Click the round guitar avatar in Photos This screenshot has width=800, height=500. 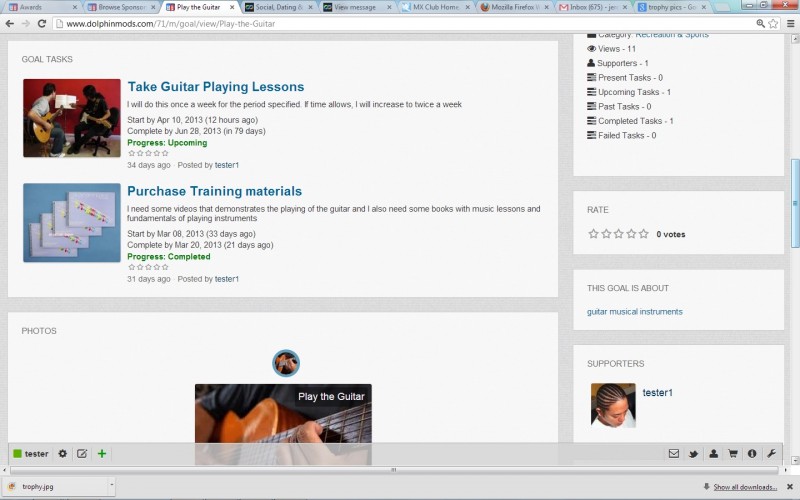point(286,363)
